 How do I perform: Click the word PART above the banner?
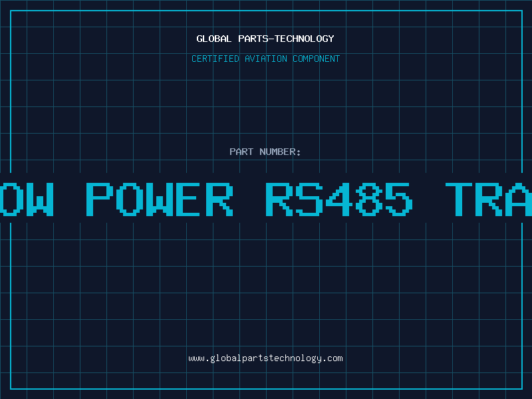tap(241, 152)
